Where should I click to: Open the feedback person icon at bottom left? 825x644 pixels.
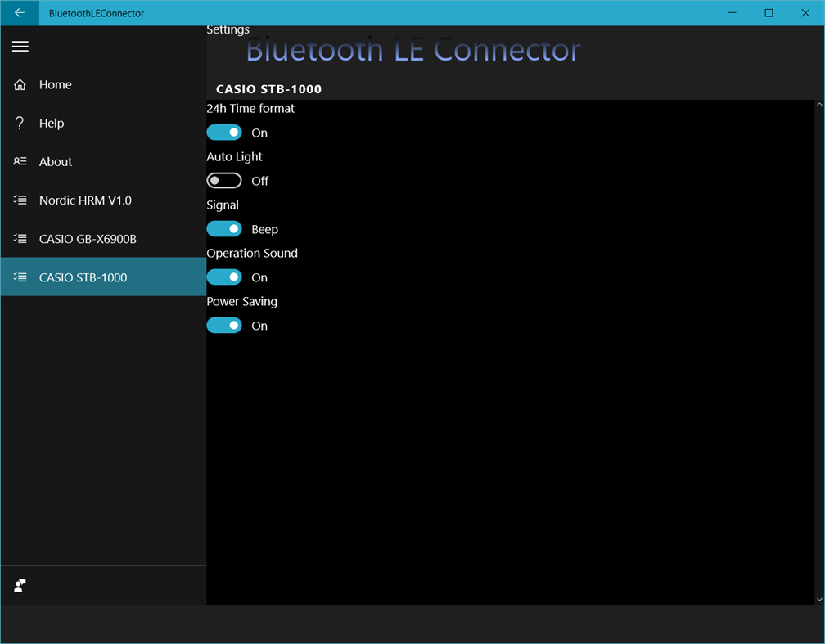(18, 585)
